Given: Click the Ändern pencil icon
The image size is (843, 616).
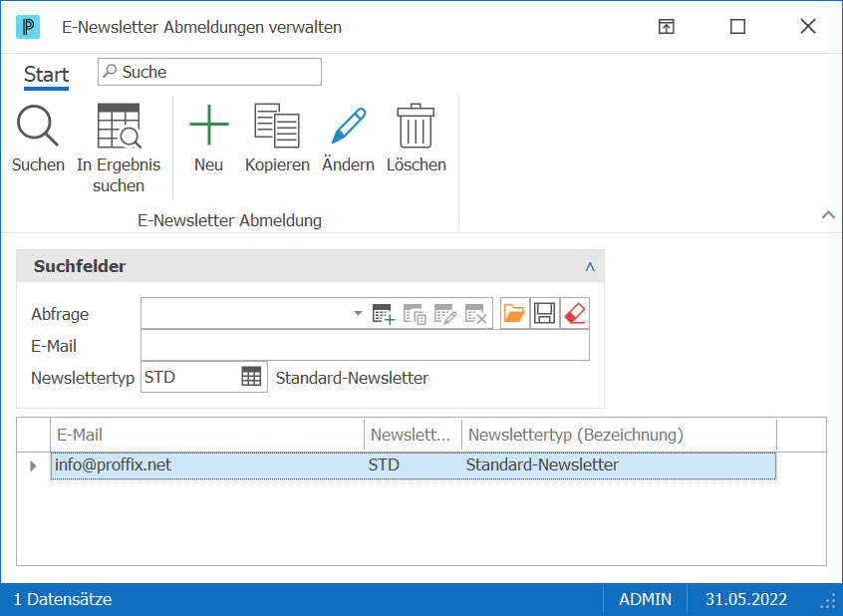Looking at the screenshot, I should 349,126.
